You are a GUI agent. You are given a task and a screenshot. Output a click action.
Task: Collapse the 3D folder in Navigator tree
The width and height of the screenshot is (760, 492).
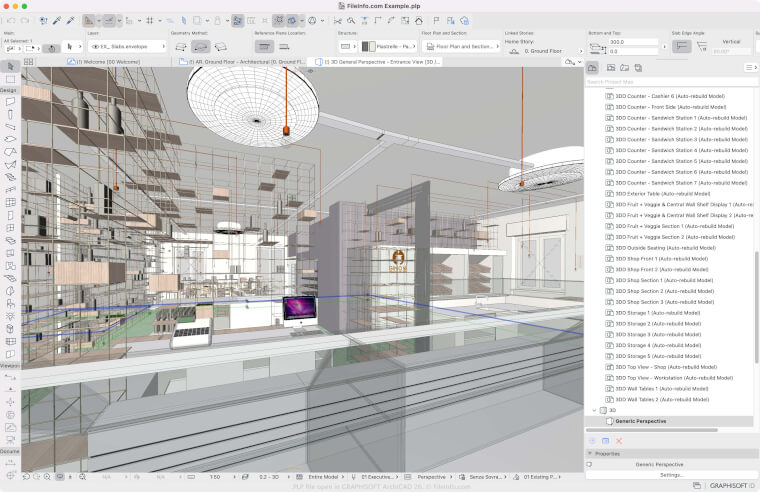point(594,410)
